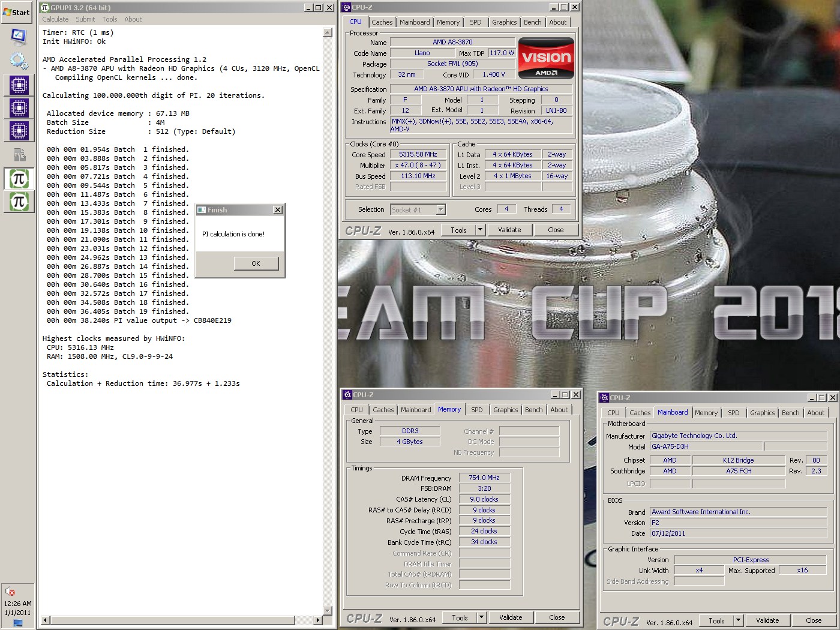Click the clock showing 12:26 AM
The height and width of the screenshot is (630, 840).
point(17,604)
